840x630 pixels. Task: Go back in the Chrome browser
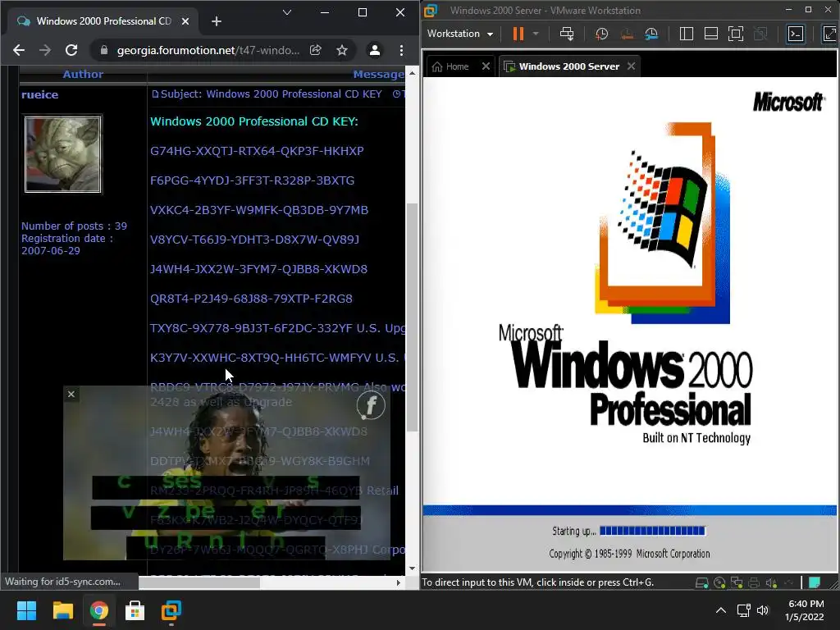click(19, 50)
